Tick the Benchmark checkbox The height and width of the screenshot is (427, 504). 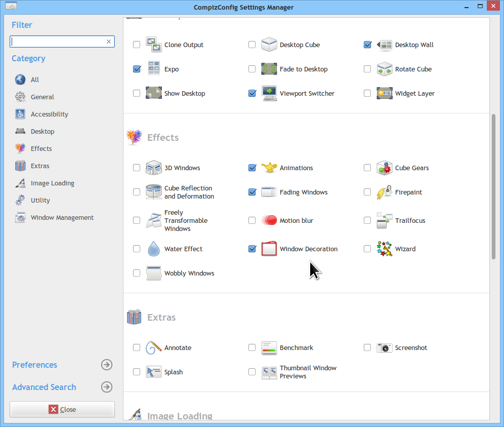pos(252,347)
